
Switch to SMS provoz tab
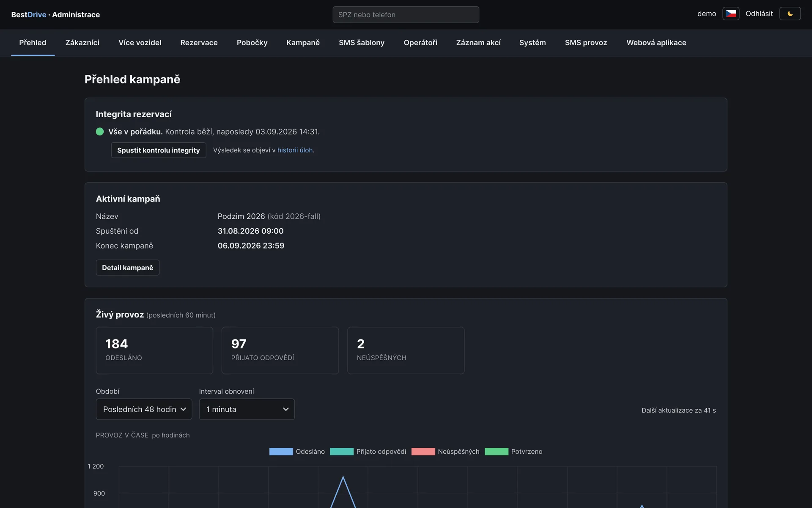click(x=586, y=43)
